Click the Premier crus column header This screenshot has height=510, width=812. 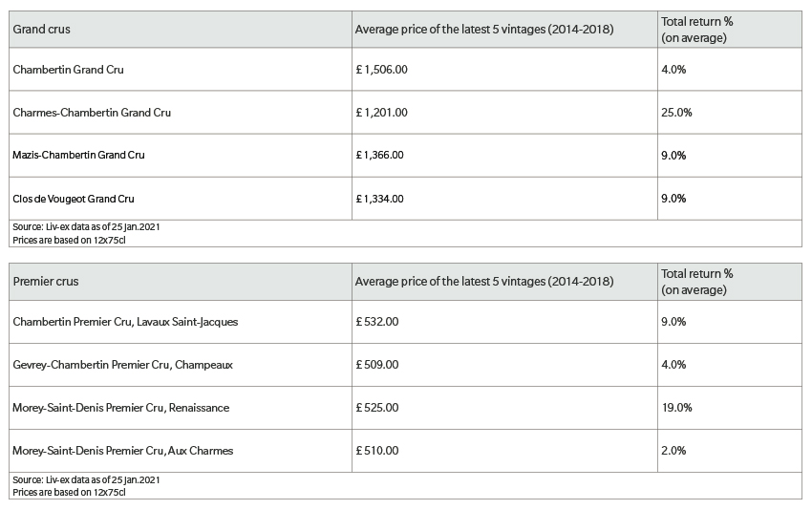46,282
